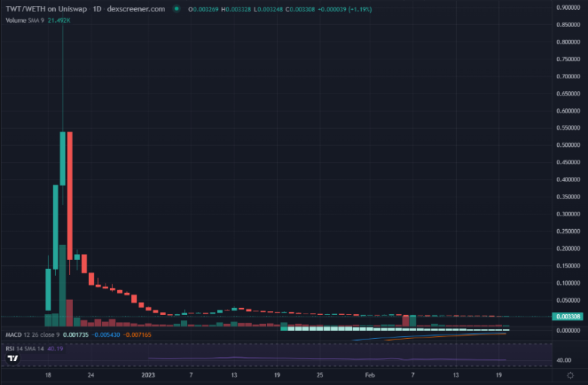The height and width of the screenshot is (385, 588).
Task: Click the current price label 0.003308
Action: 569,317
